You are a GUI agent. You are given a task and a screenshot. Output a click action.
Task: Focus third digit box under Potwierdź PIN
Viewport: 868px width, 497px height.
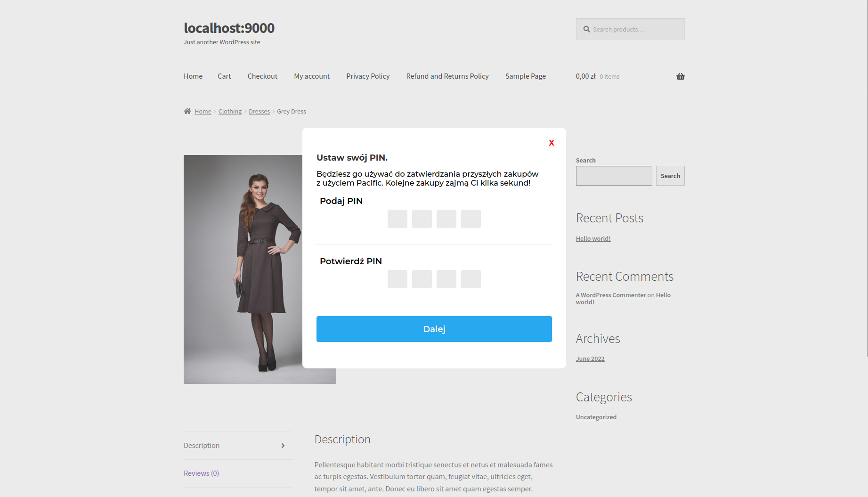pyautogui.click(x=446, y=279)
